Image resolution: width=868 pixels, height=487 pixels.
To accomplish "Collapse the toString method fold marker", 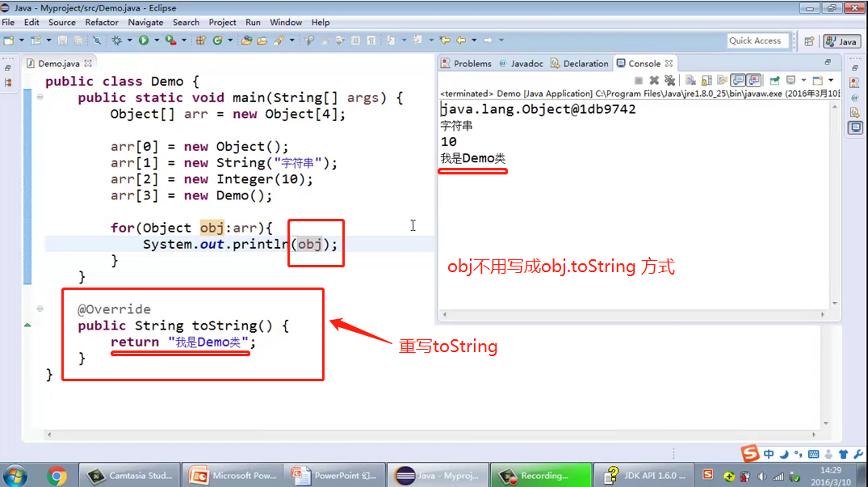I will (x=40, y=309).
